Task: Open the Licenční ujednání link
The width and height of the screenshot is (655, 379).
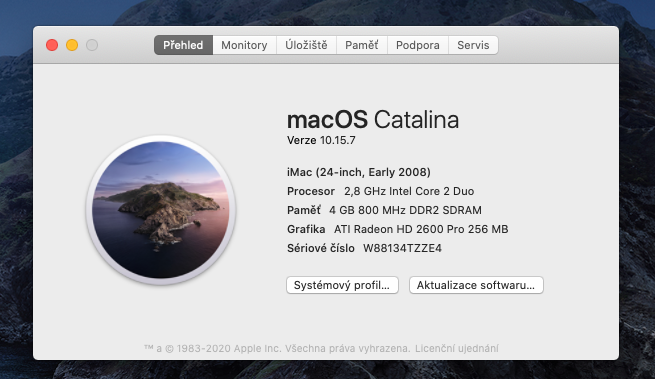Action: [x=457, y=348]
